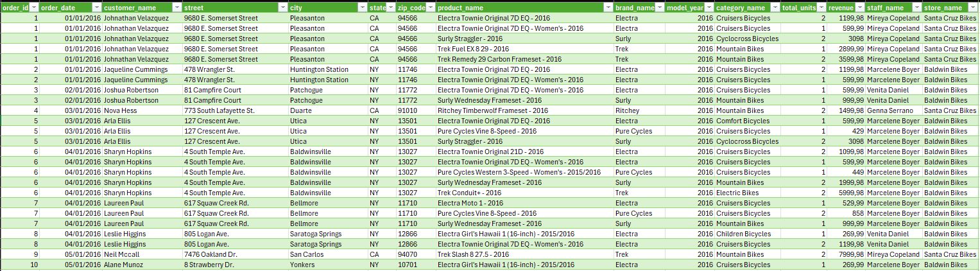The image size is (980, 271).
Task: Click the category cell 'Comfort Bicycles'
Action: 747,121
